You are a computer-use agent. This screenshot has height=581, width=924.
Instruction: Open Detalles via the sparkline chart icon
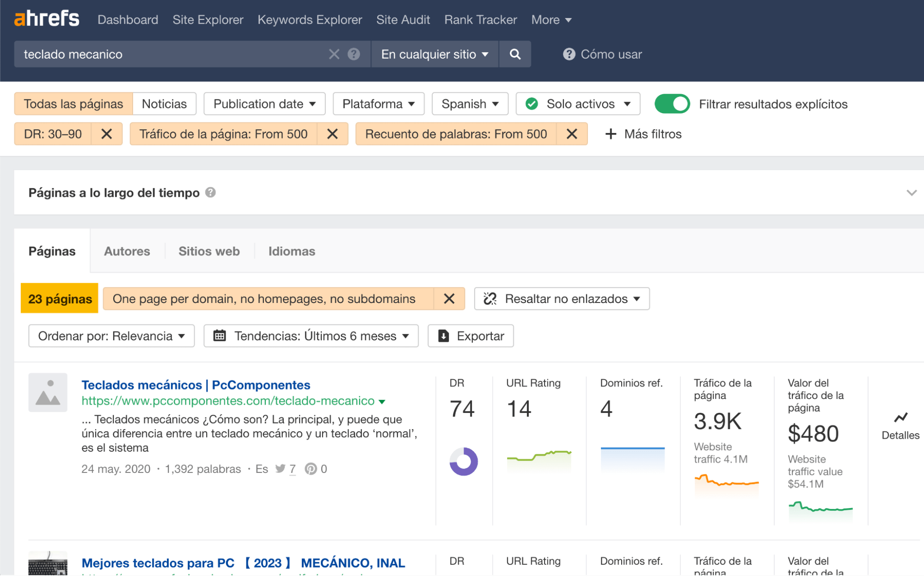point(900,418)
